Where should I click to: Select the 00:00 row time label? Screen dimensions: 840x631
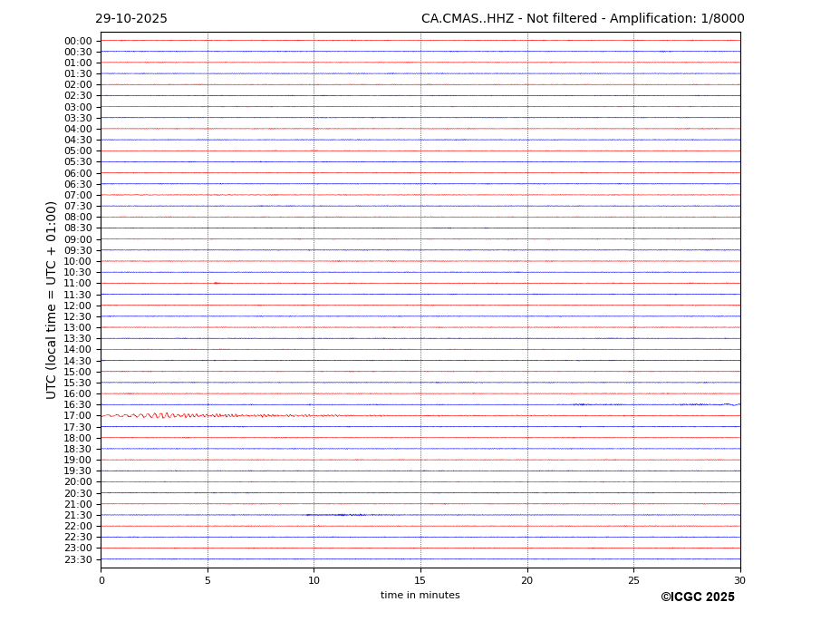point(78,41)
